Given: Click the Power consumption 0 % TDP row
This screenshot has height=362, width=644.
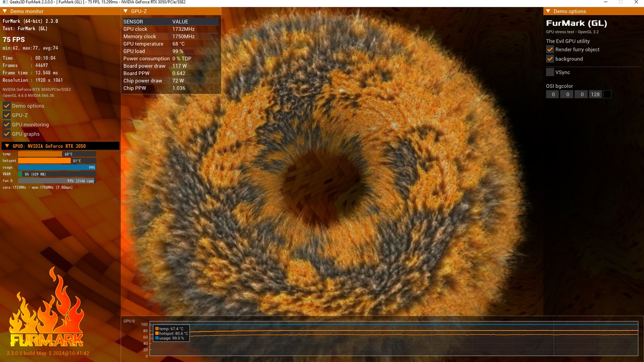Looking at the screenshot, I should tap(171, 59).
